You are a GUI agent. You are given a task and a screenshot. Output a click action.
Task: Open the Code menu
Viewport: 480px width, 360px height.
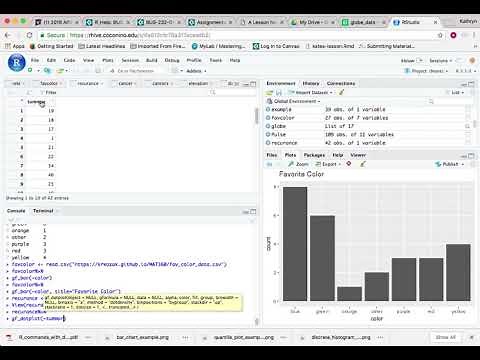point(69,60)
